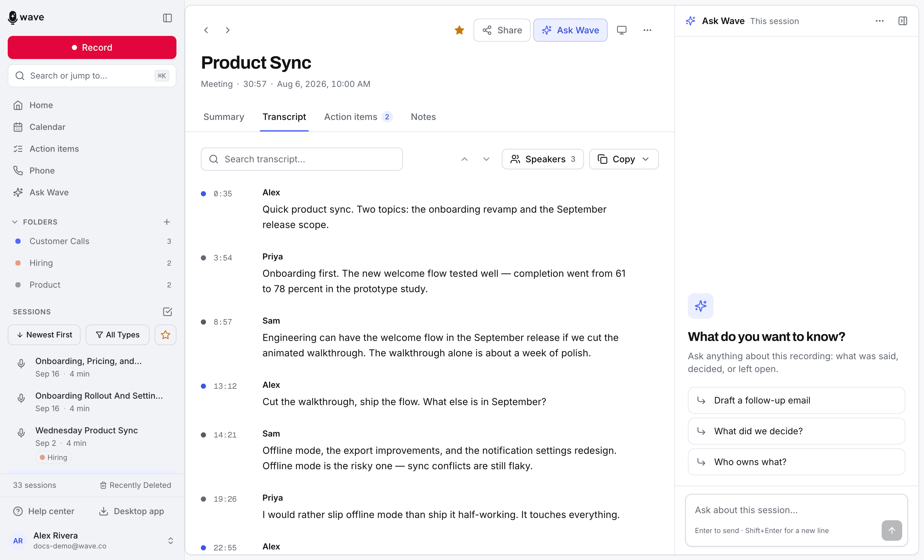924x560 pixels.
Task: Go back with the left arrow
Action: tap(206, 30)
